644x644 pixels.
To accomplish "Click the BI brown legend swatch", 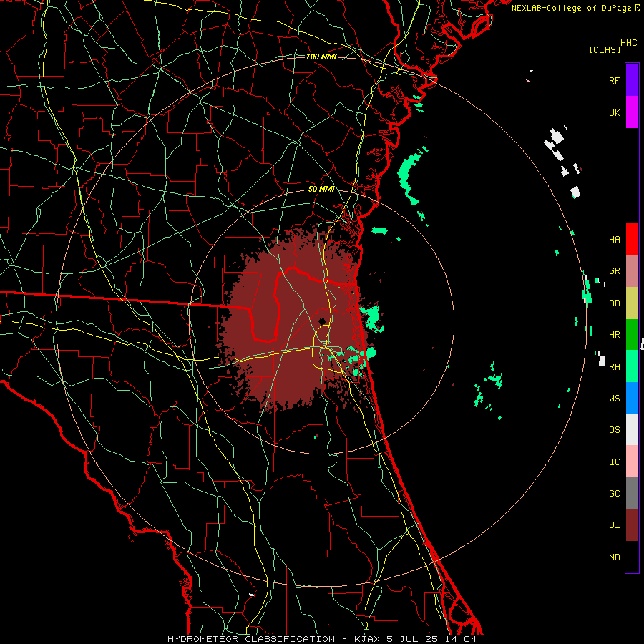I will tap(632, 525).
